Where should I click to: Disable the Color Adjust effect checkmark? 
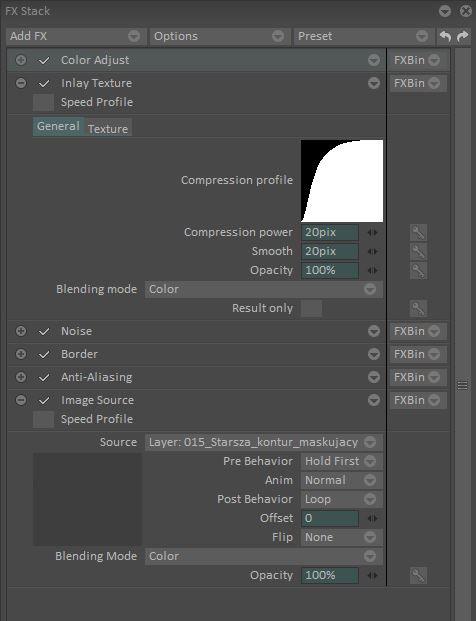pyautogui.click(x=44, y=60)
